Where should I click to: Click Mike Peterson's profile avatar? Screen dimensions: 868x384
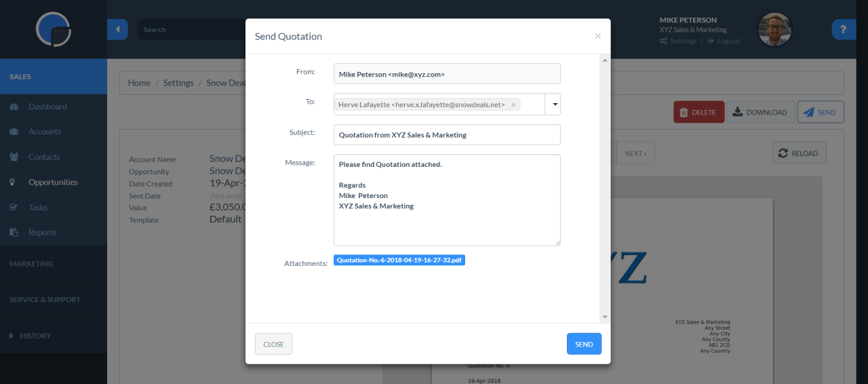tap(774, 29)
